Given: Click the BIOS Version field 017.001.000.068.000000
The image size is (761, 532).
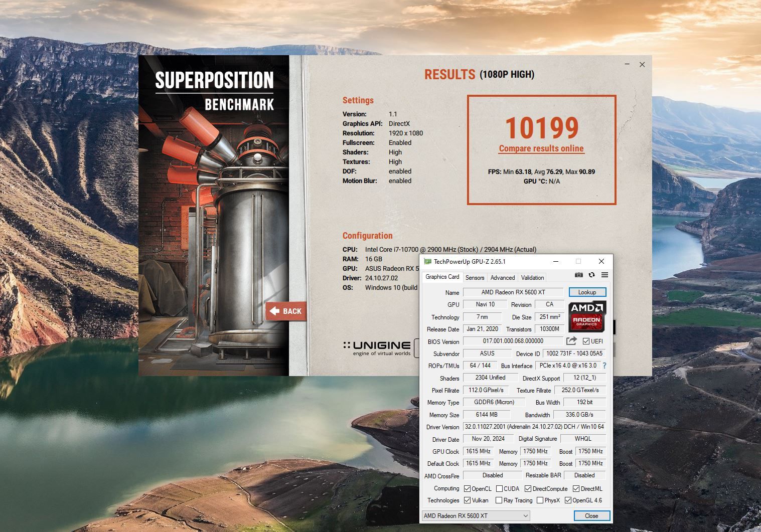Looking at the screenshot, I should [513, 341].
